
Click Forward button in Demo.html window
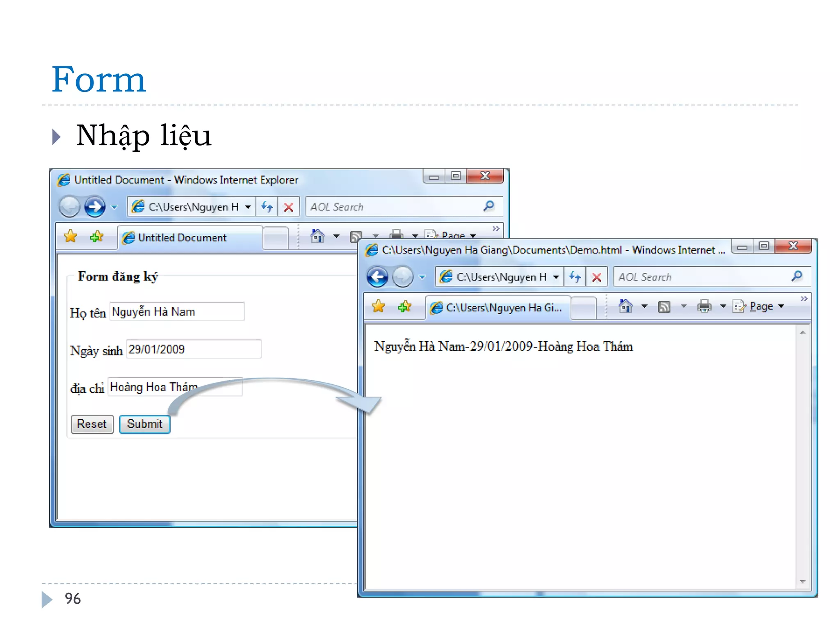(402, 276)
